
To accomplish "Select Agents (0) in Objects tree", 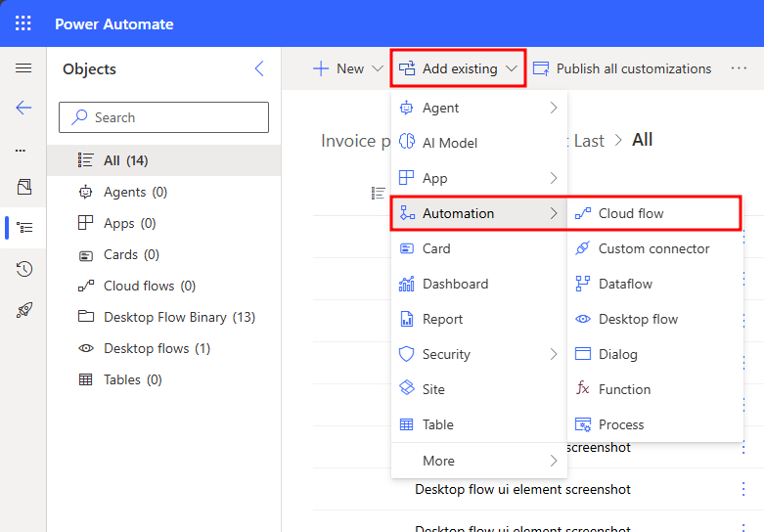I will point(163,192).
